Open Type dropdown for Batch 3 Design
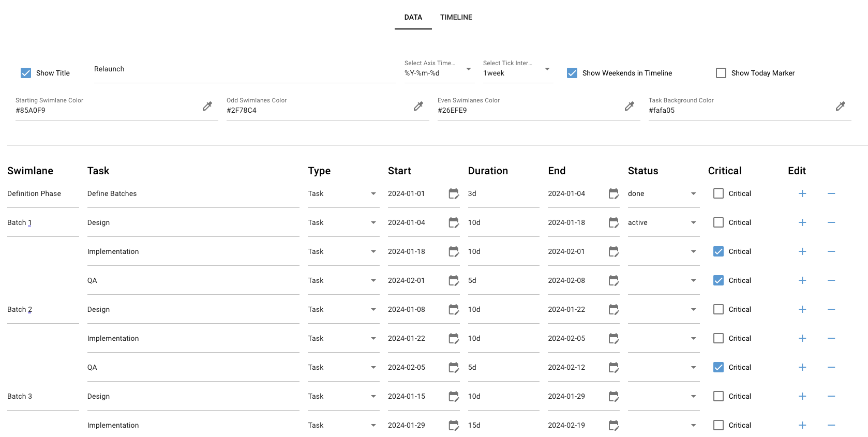The image size is (868, 437). coord(343,397)
